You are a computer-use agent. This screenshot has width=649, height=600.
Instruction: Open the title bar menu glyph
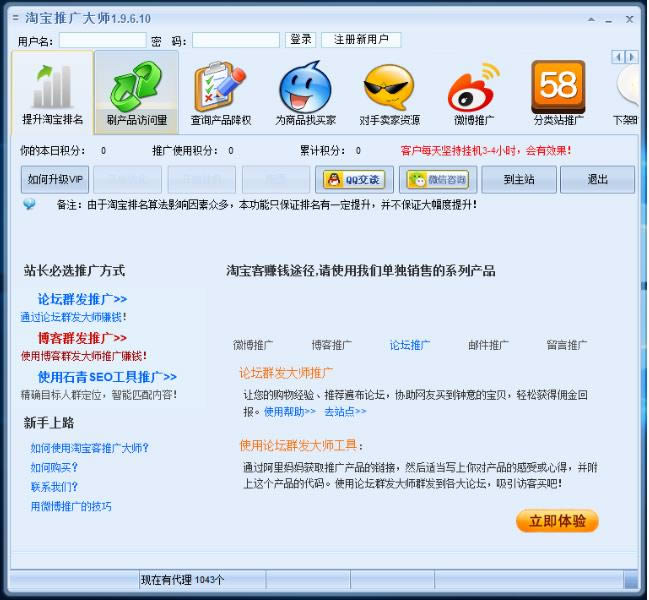point(16,18)
